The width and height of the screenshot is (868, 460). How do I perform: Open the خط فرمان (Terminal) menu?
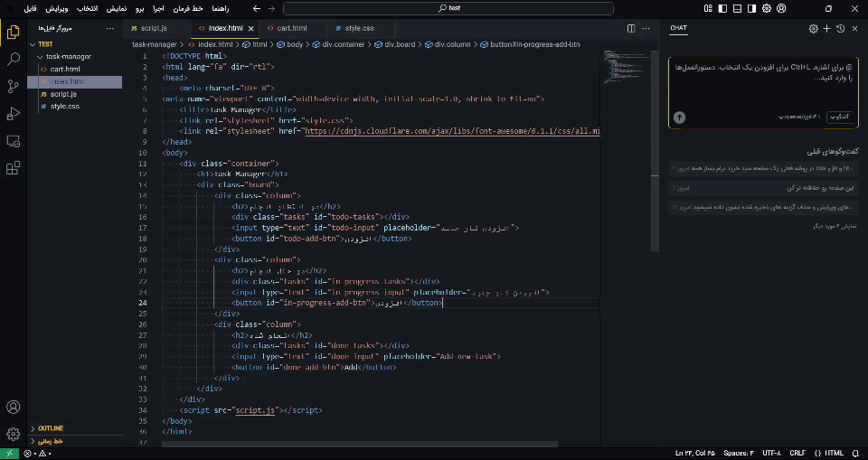188,9
